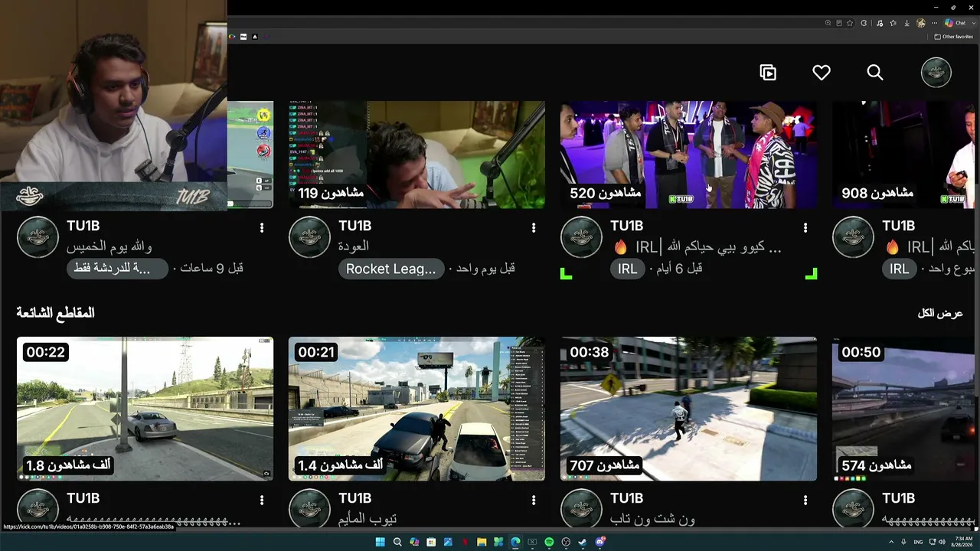
Task: Click channel avatar beside the 6-days-ago IRL video
Action: coord(581,237)
